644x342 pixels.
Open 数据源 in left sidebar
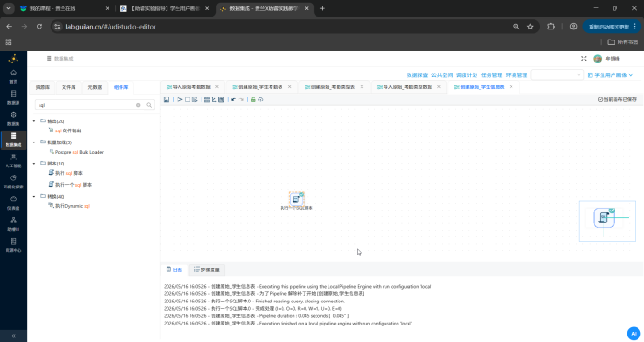tap(13, 97)
